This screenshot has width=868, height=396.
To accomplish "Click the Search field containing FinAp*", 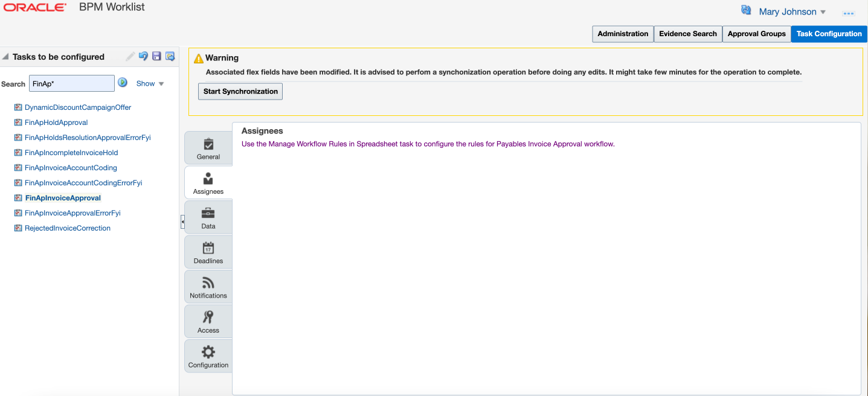I will click(71, 83).
